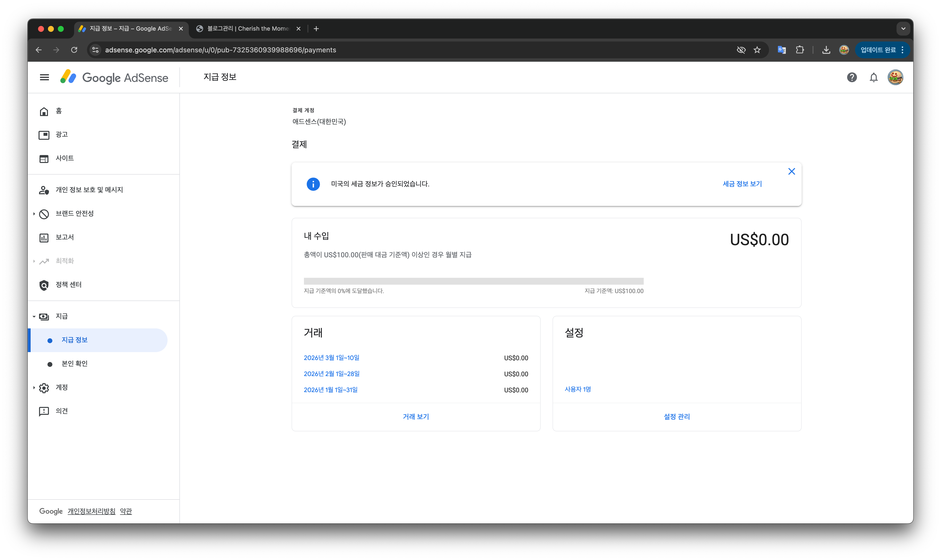This screenshot has height=560, width=941.
Task: Open the tab search dropdown chevron
Action: [x=903, y=29]
